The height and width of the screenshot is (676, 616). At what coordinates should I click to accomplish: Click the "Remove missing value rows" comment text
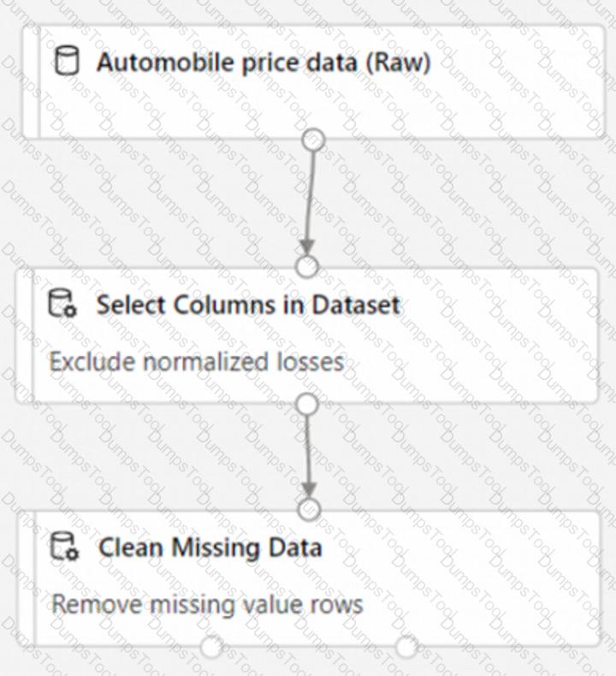coord(207,604)
